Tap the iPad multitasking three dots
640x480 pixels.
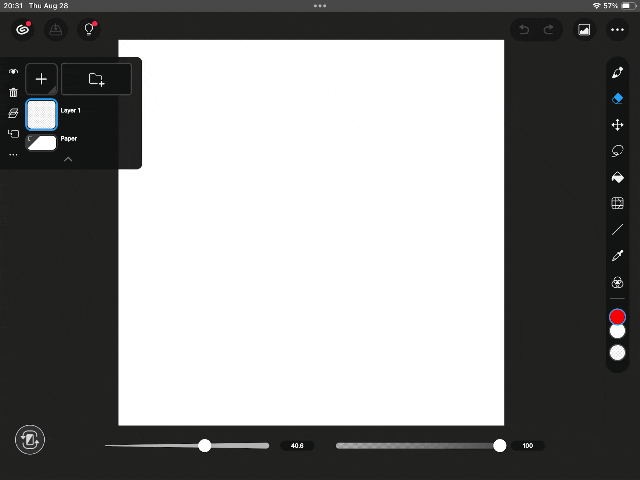point(320,6)
